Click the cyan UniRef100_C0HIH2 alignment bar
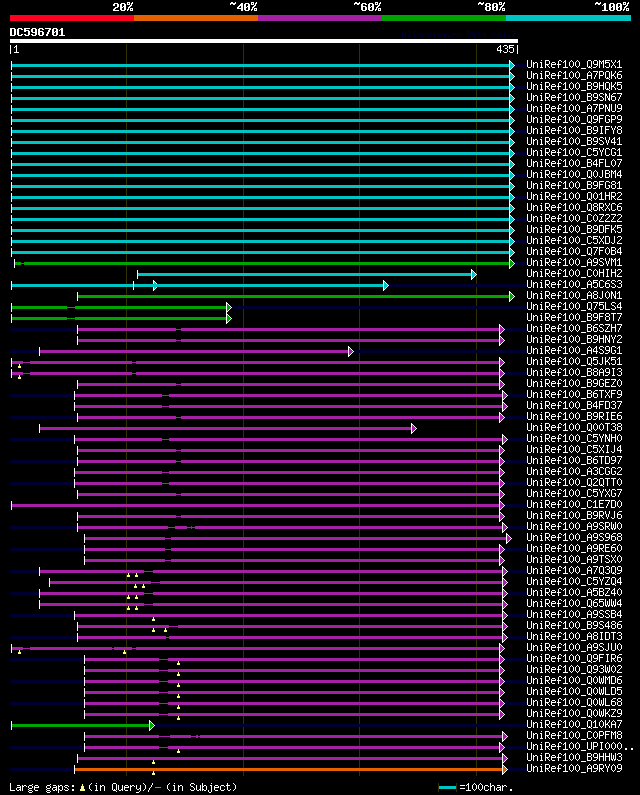Viewport: 640px width, 795px height. tap(306, 275)
